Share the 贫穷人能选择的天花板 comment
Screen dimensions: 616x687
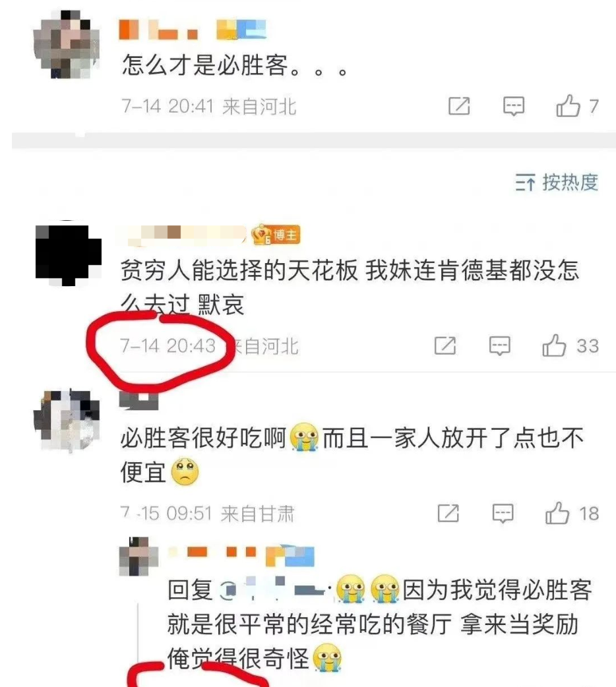tap(445, 345)
